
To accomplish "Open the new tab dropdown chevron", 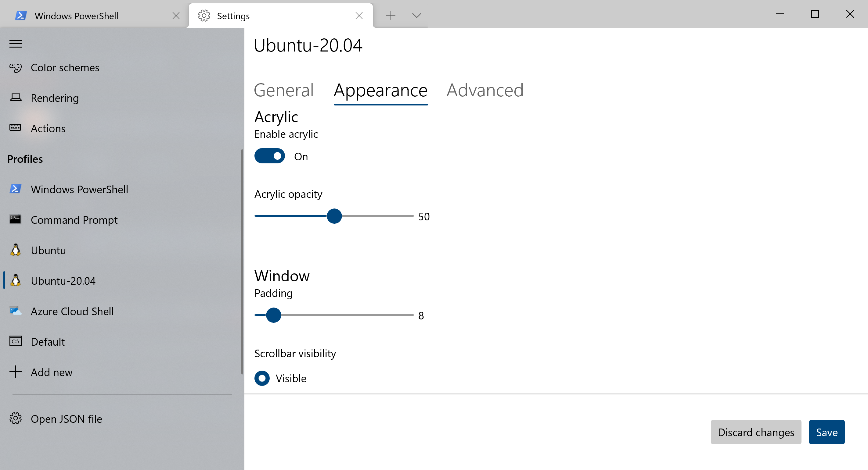I will (417, 16).
